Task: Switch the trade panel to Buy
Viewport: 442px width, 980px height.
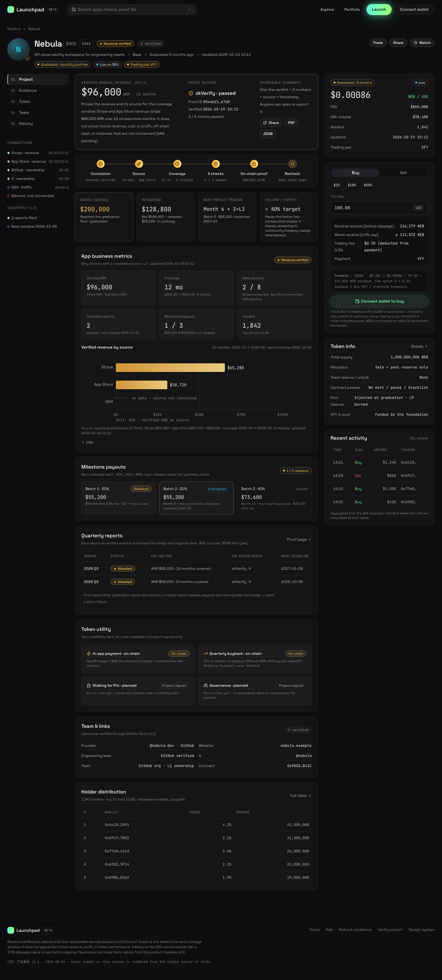Action: tap(355, 173)
